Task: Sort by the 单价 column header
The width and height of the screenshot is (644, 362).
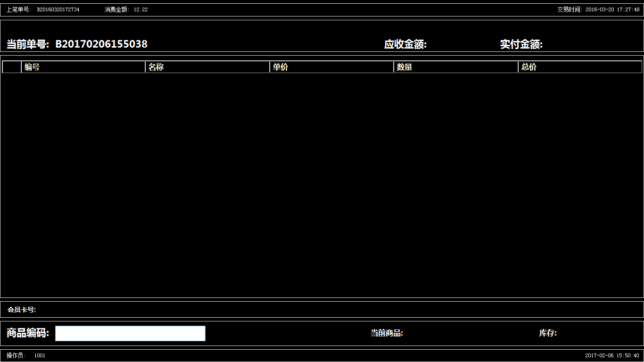Action: 331,67
